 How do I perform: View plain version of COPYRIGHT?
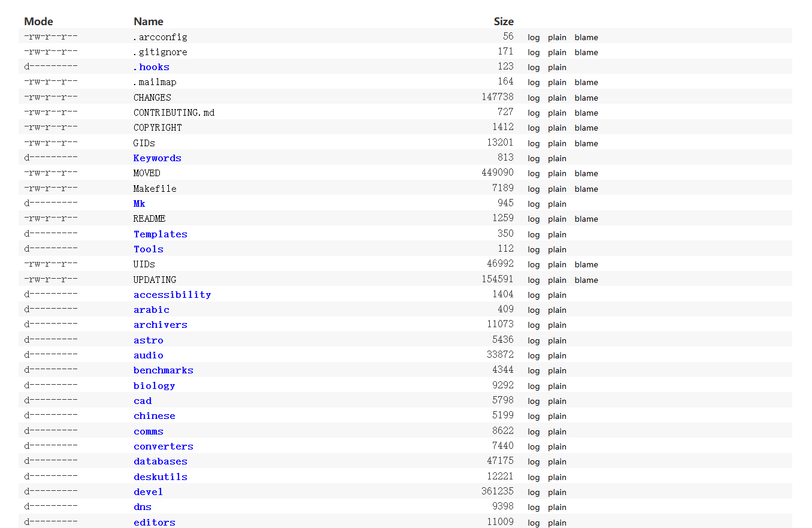[557, 128]
